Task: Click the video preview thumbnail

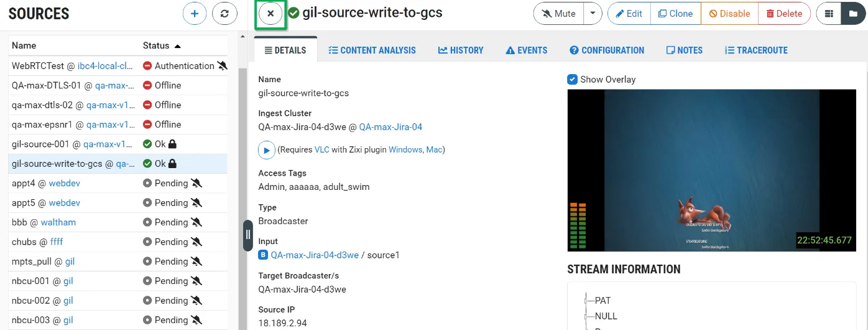Action: tap(712, 170)
